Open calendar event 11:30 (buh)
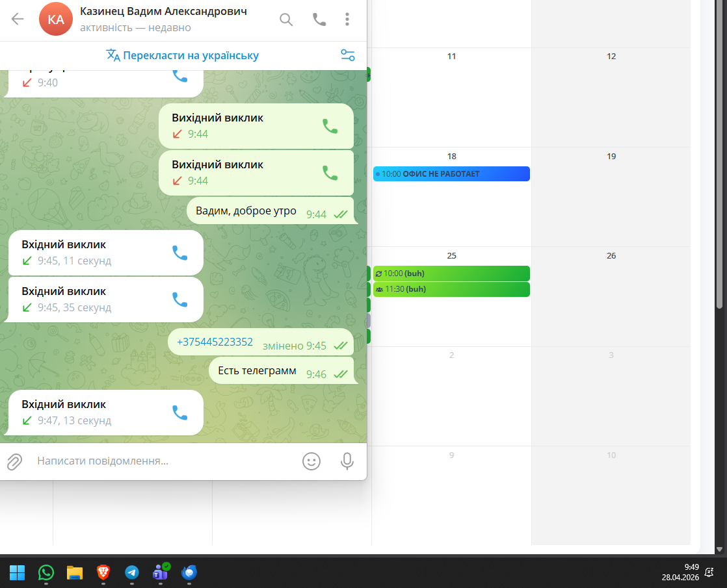Image resolution: width=727 pixels, height=588 pixels. [x=451, y=289]
